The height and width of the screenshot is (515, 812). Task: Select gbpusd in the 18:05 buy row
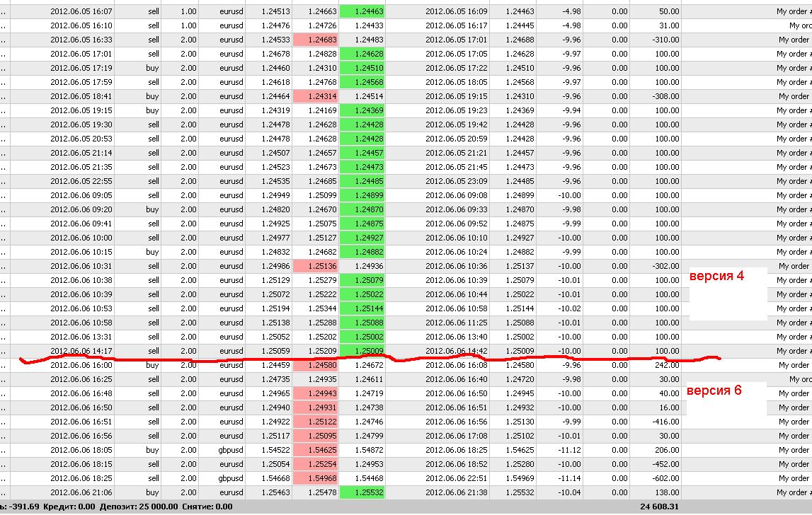click(x=231, y=450)
